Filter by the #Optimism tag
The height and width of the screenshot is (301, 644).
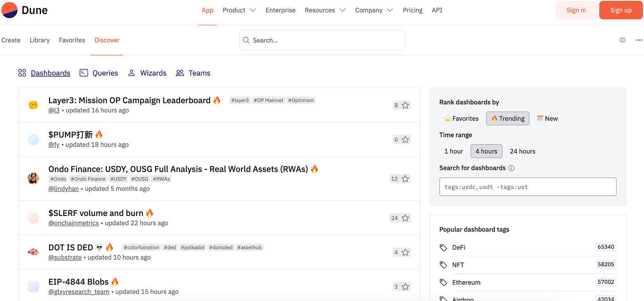[x=301, y=100]
